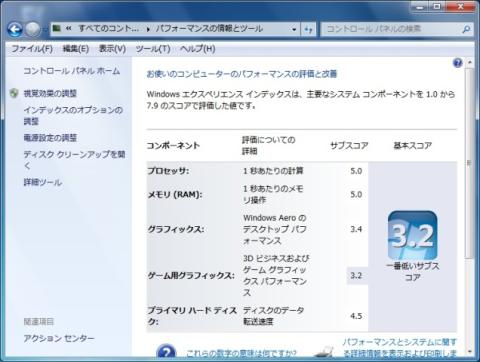Open the 編集(E) menu

(76, 49)
